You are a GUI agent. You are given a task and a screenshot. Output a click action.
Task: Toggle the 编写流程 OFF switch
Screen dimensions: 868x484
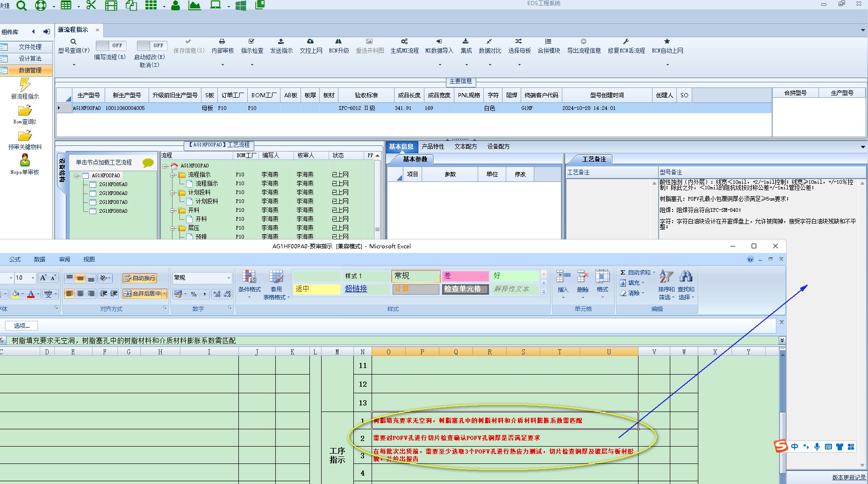point(110,45)
